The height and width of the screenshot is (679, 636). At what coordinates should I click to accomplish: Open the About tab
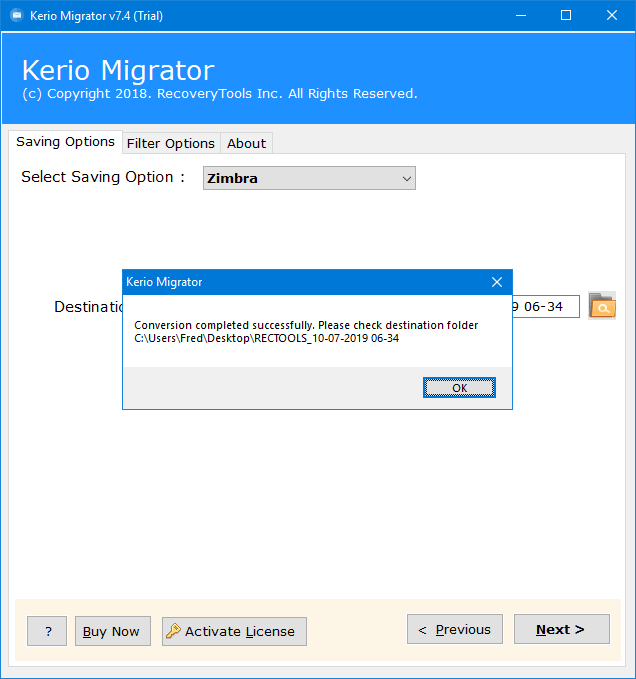tap(246, 143)
